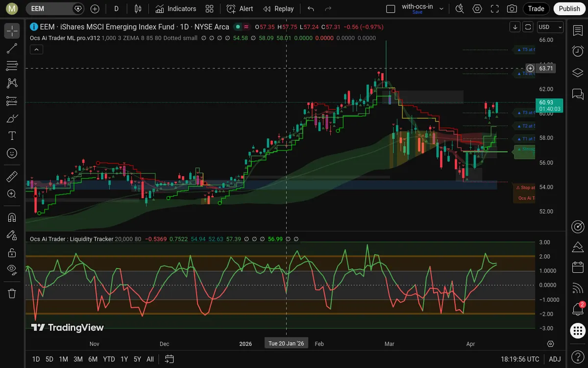Open the notifications bell with badge
Screen dimensions: 588x368
pyautogui.click(x=578, y=310)
